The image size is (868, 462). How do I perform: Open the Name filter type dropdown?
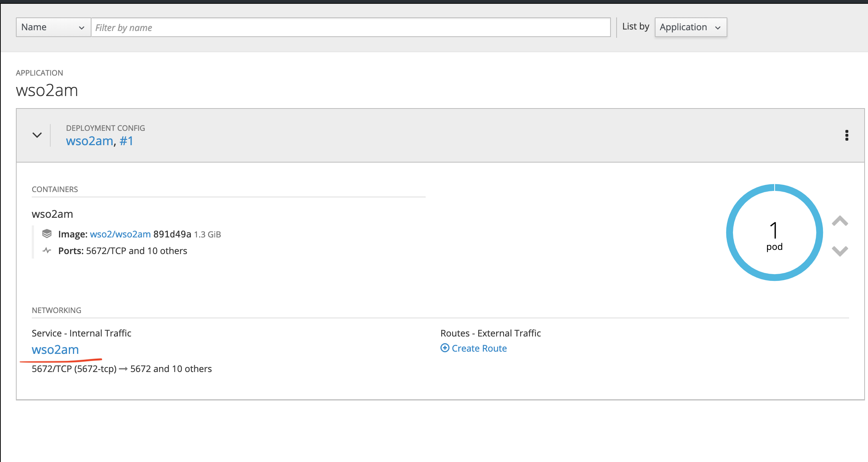point(53,27)
